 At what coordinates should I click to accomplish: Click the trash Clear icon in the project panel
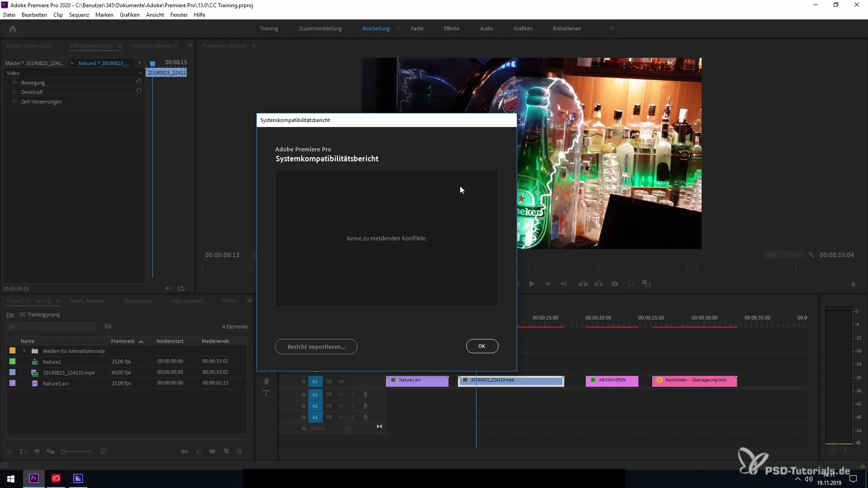coord(240,451)
